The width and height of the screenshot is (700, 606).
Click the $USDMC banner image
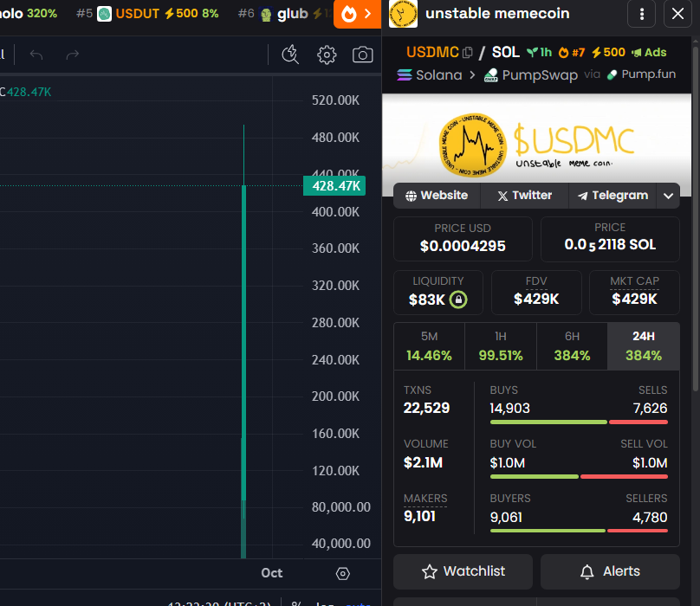[536, 145]
